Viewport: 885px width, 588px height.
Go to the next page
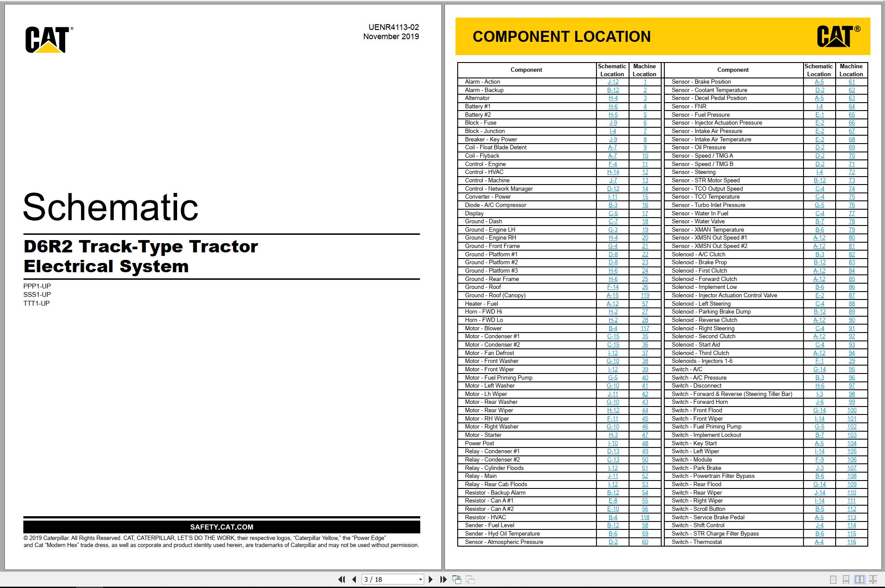(x=431, y=580)
